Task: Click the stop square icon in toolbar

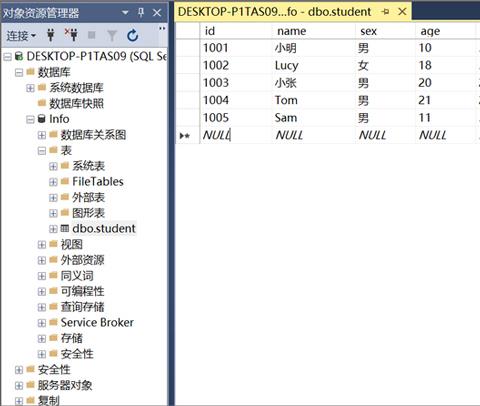Action: click(92, 35)
